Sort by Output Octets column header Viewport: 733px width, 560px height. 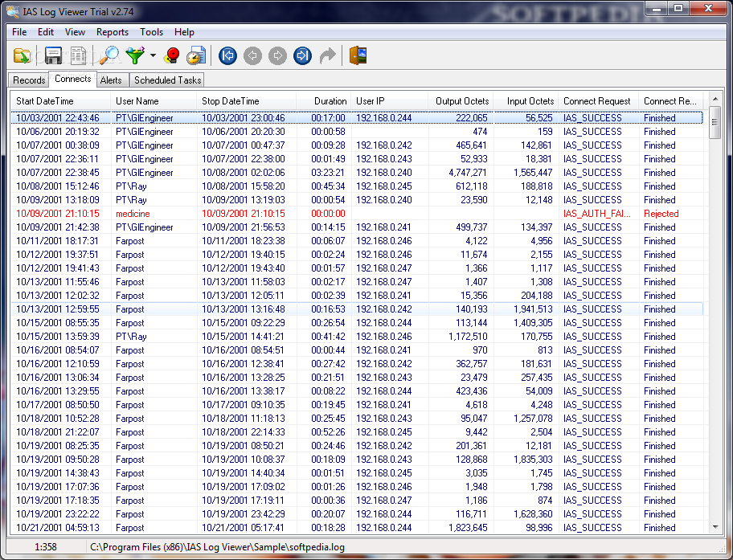(461, 101)
